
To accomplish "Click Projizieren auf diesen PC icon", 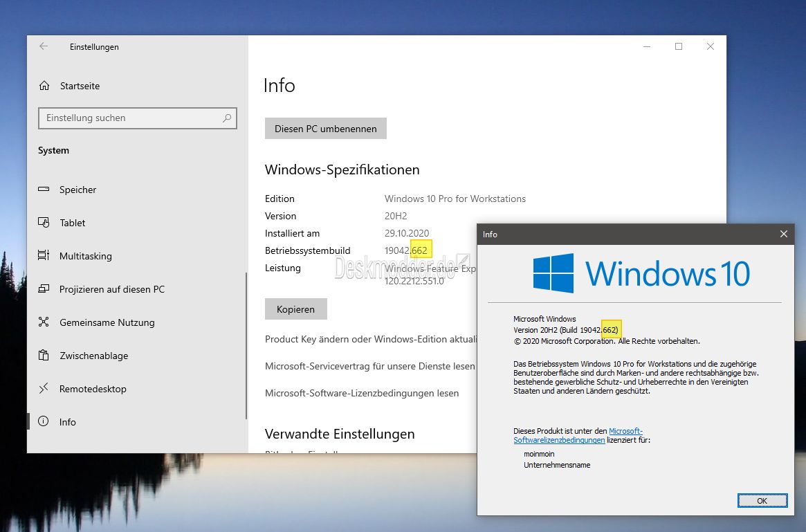I will click(44, 289).
